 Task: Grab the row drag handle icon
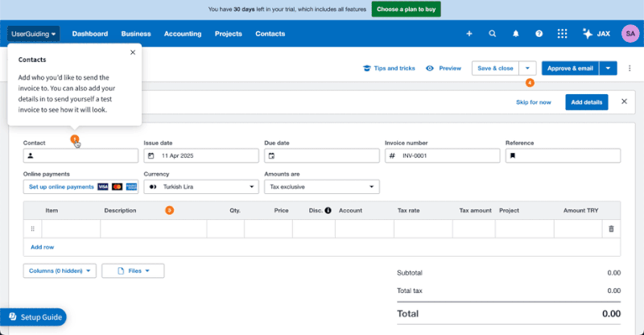32,229
